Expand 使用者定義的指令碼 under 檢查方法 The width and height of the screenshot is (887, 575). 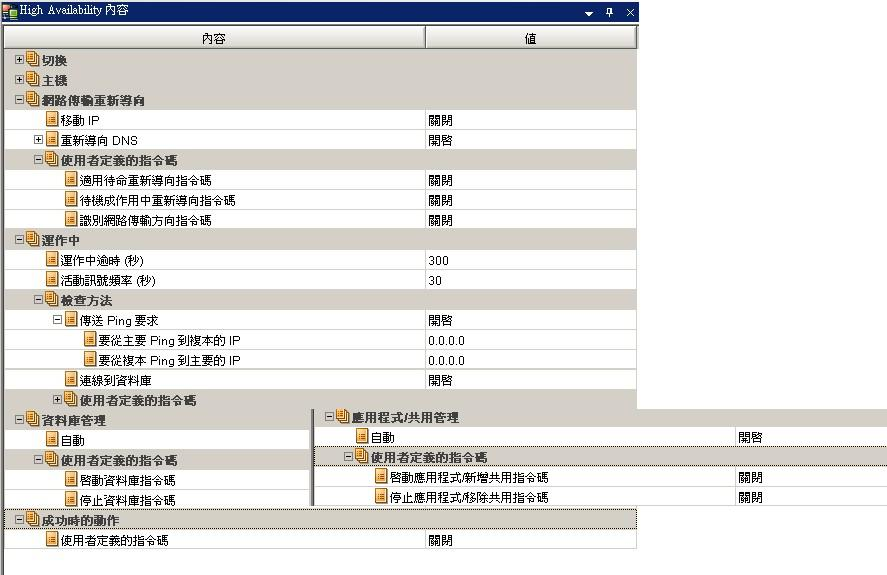57,400
